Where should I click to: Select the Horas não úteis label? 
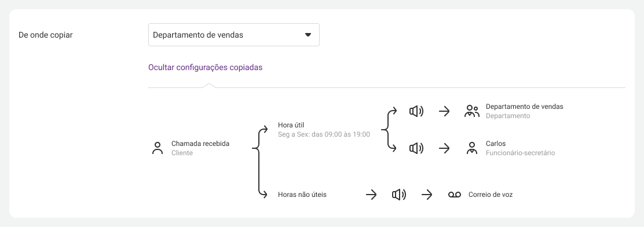[302, 195]
